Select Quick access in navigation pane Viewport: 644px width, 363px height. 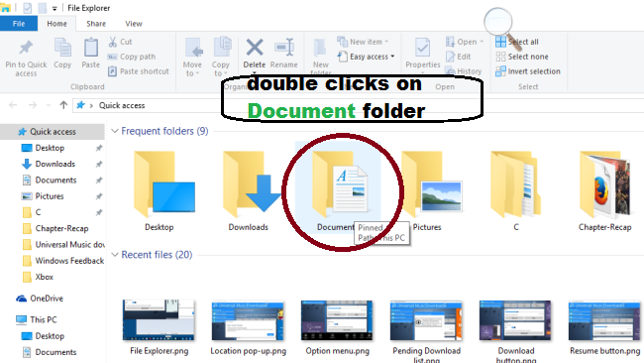point(53,132)
